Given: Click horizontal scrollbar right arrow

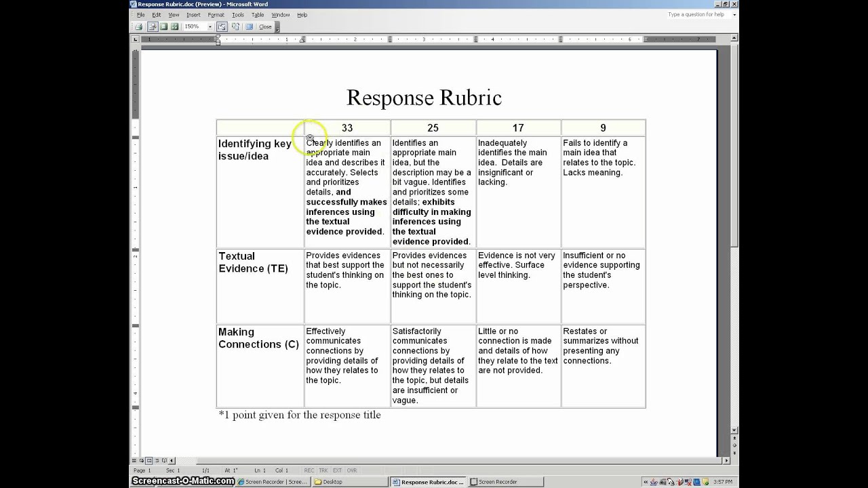Looking at the screenshot, I should click(x=726, y=461).
